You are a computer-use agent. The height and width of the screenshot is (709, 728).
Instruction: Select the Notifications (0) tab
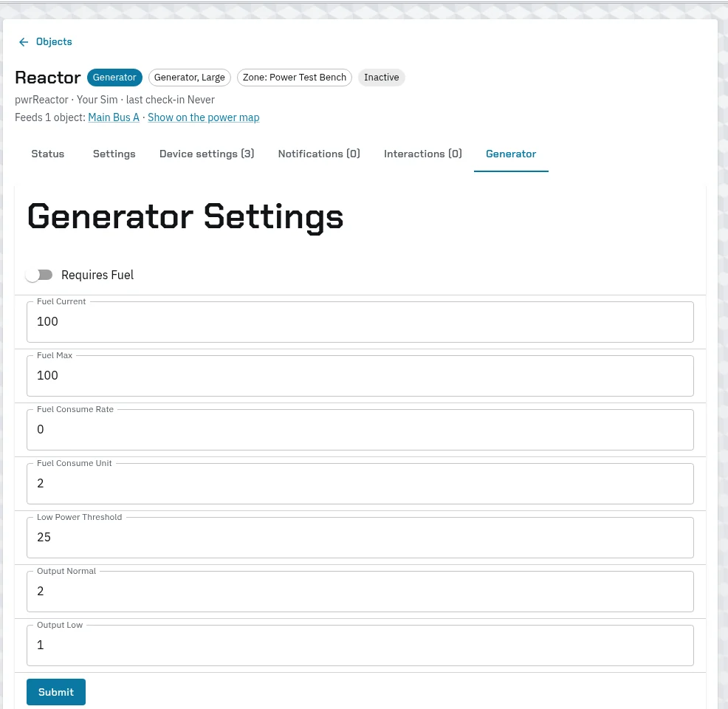pos(319,154)
